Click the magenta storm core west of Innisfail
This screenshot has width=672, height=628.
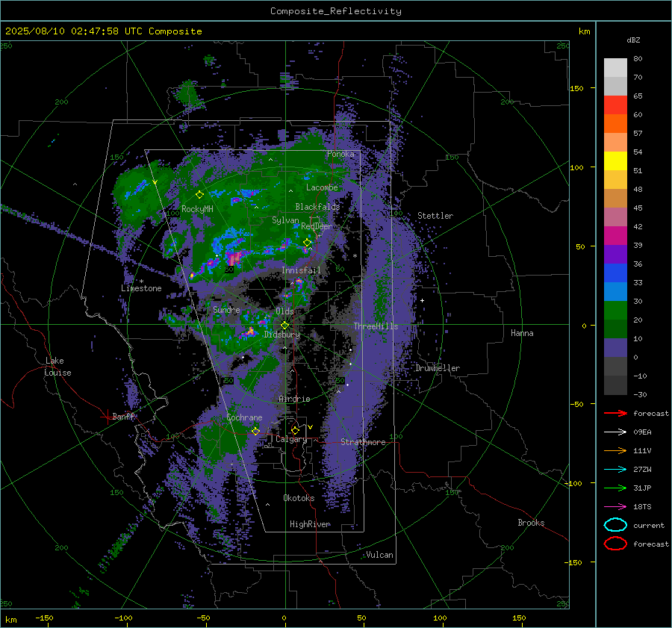[x=234, y=258]
